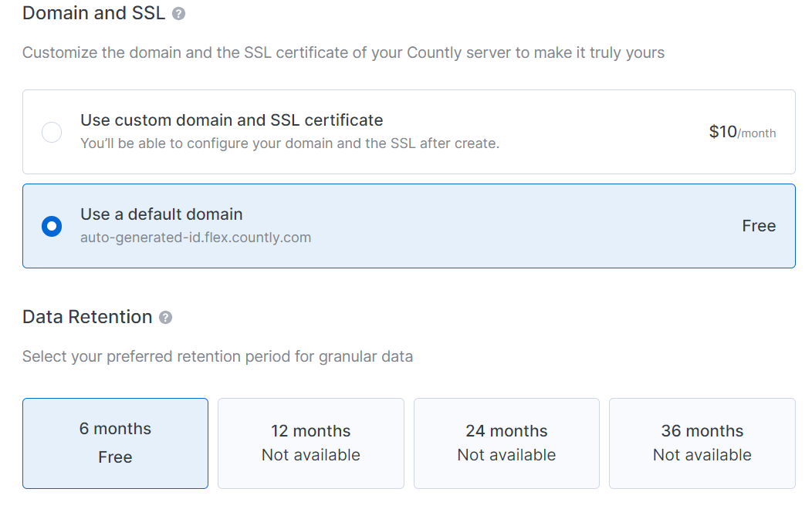Screen dimensions: 812x509
Task: Click Not available under 12 months
Action: pyautogui.click(x=310, y=455)
